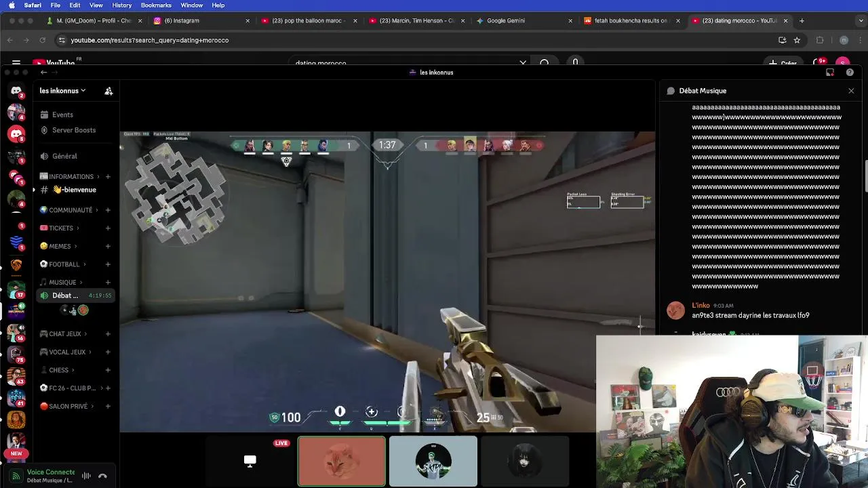The image size is (868, 488).
Task: Add a channel to TICKETS category
Action: 108,228
